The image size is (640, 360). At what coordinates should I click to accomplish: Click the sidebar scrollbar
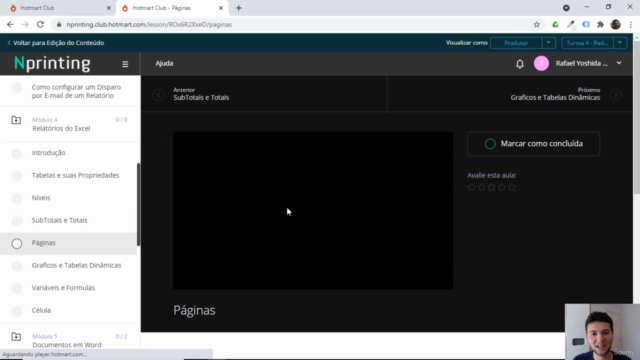138,204
